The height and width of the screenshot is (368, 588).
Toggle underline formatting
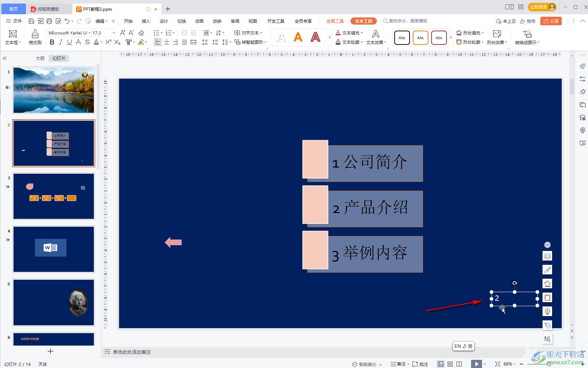point(69,42)
